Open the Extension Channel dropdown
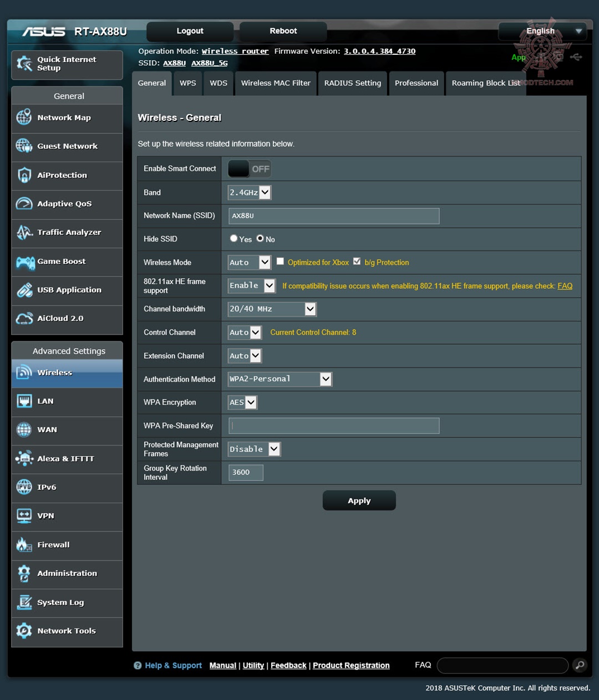Image resolution: width=599 pixels, height=700 pixels. 245,356
